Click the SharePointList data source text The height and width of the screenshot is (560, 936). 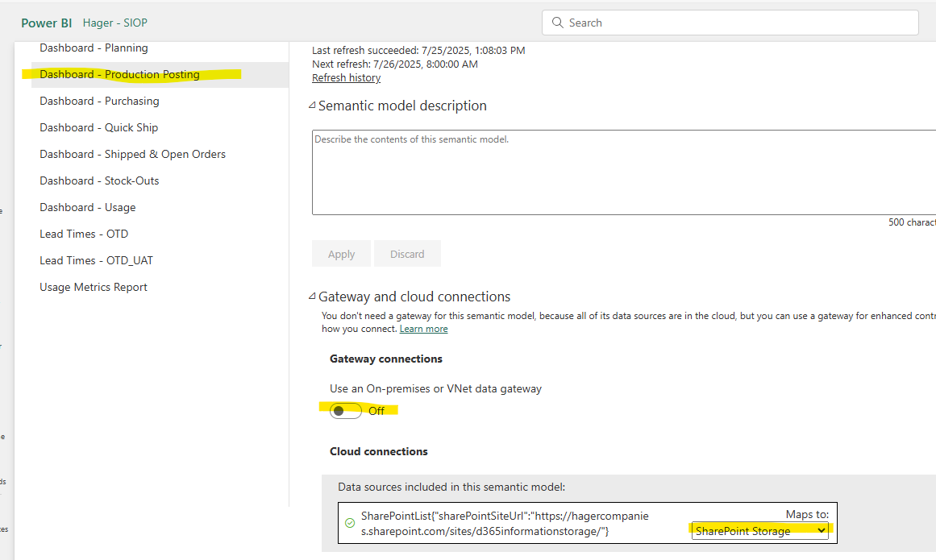505,524
